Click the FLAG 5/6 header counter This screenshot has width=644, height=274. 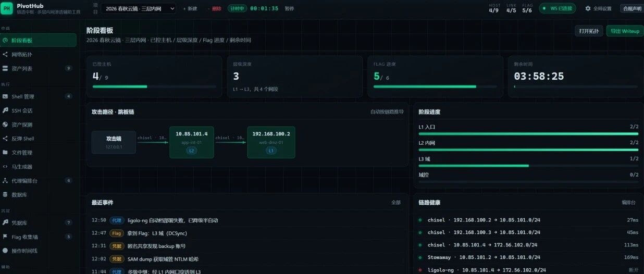pyautogui.click(x=527, y=8)
